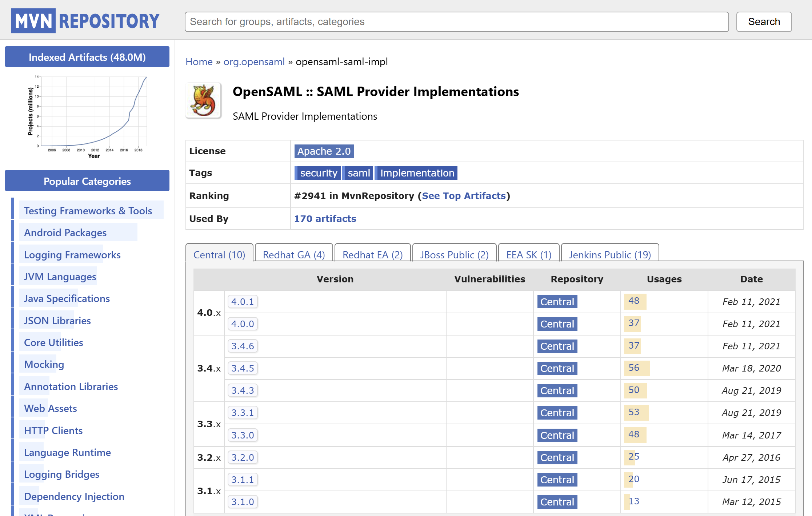812x516 pixels.
Task: Click the security tag
Action: tap(318, 173)
